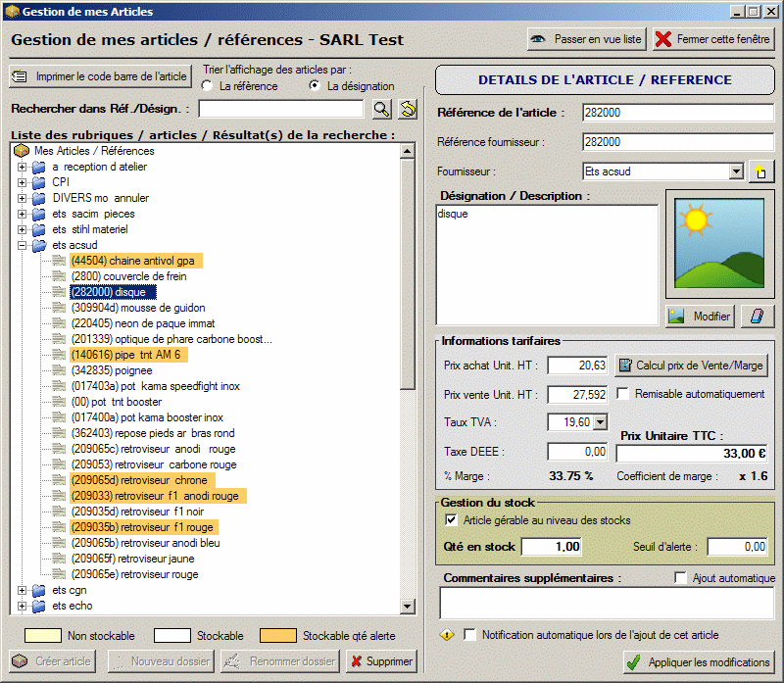Delete selection with Supprimer button
784x683 pixels.
[x=381, y=661]
